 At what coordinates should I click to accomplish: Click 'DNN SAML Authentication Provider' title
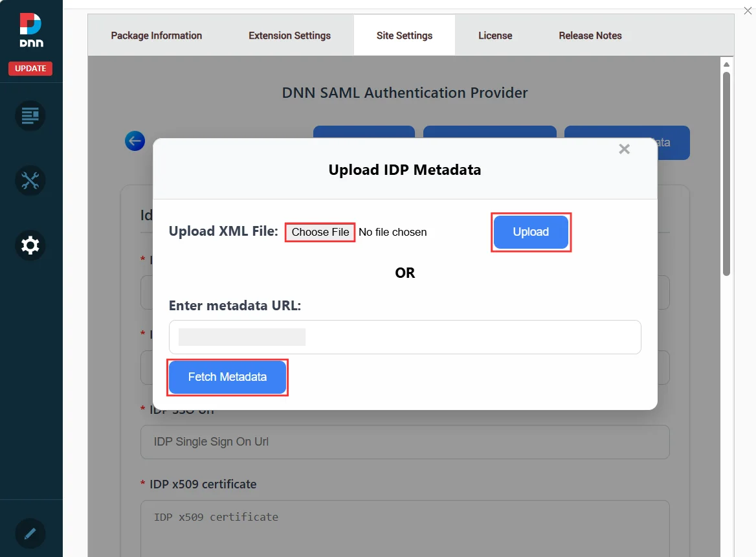coord(405,93)
